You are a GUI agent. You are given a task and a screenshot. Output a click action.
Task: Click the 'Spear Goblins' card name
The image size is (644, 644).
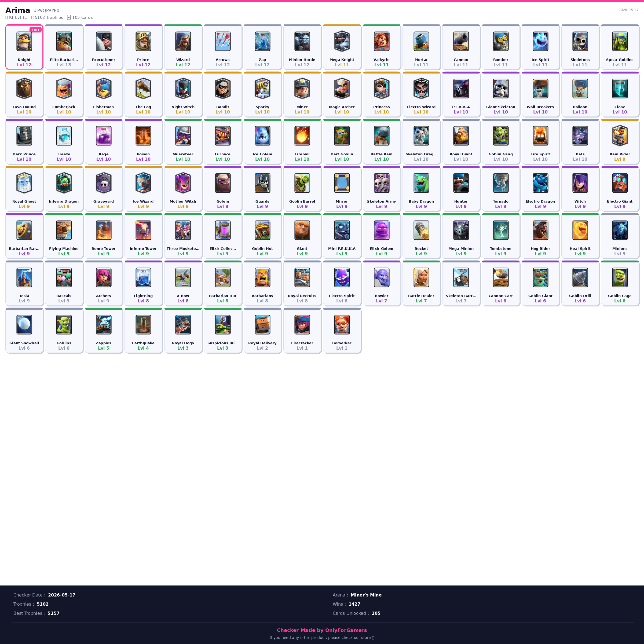pos(620,60)
